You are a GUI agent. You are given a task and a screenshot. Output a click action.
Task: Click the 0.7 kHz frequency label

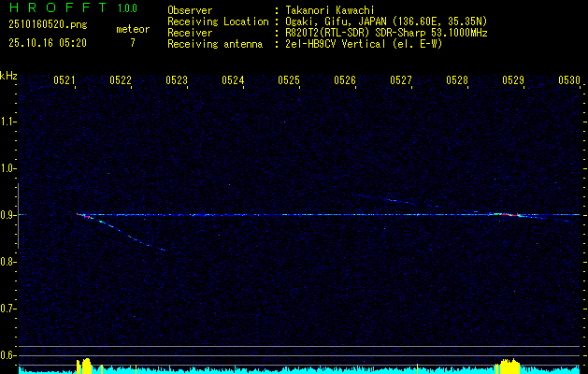tap(8, 309)
